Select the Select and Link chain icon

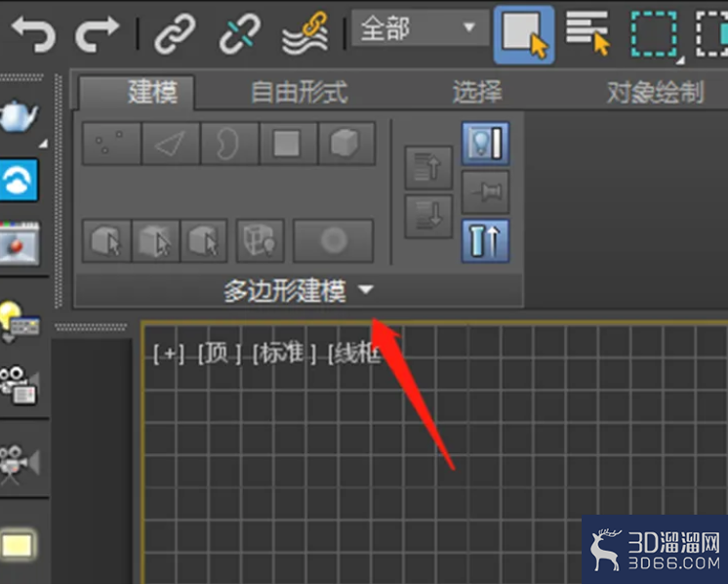coord(175,33)
